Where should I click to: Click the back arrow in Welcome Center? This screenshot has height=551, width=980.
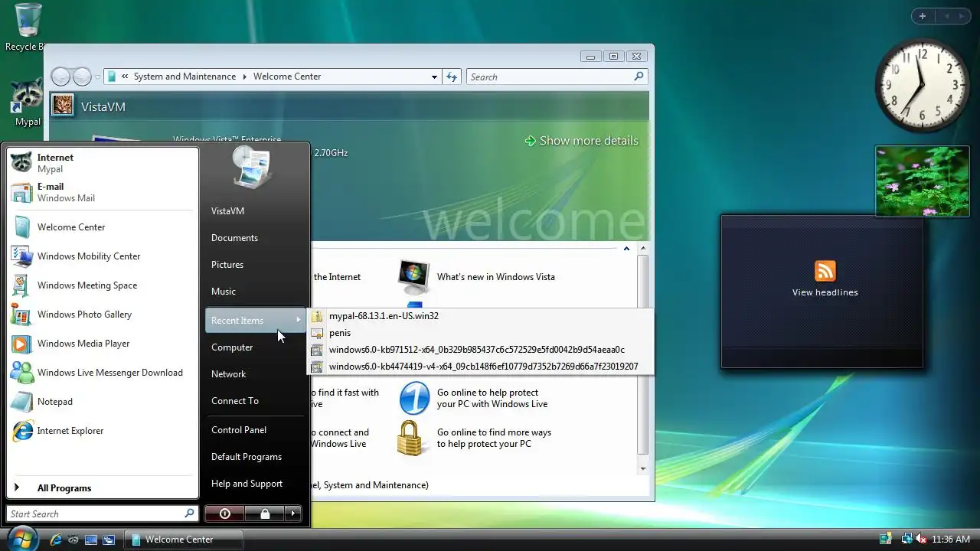click(60, 77)
